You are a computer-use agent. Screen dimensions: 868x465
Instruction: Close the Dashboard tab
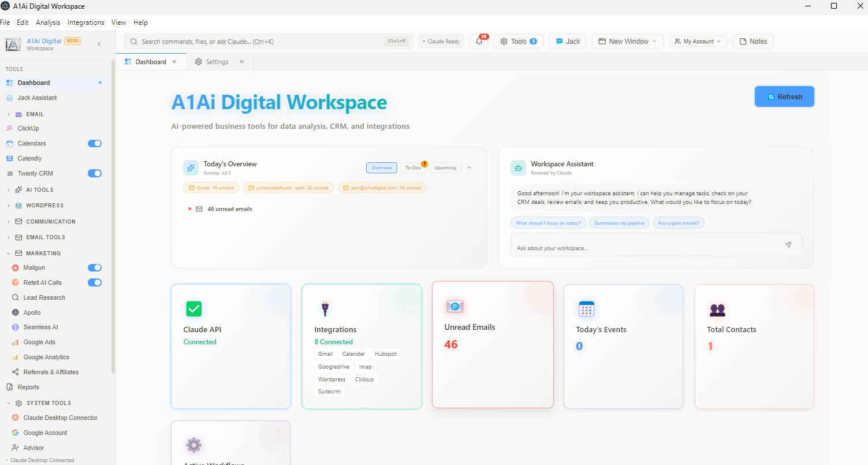coord(174,62)
